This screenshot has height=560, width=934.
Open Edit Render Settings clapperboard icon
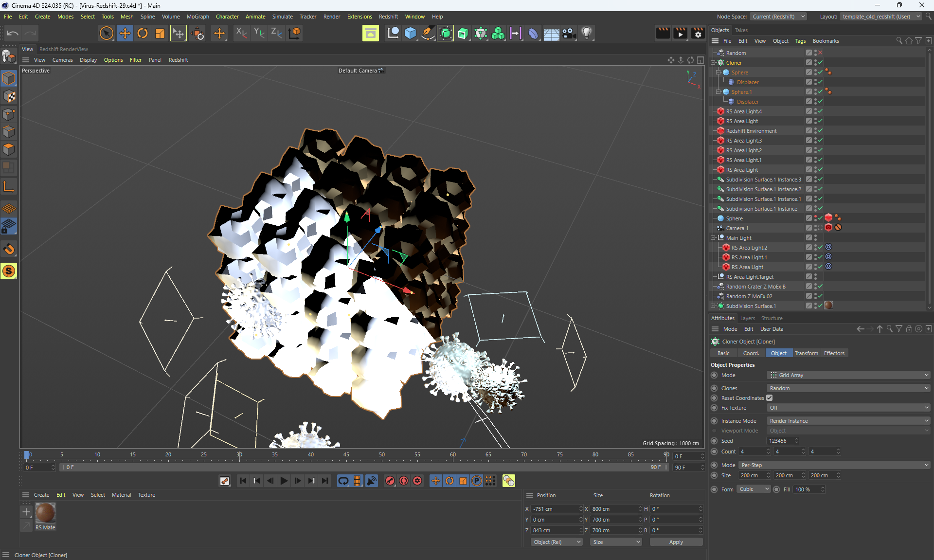698,33
